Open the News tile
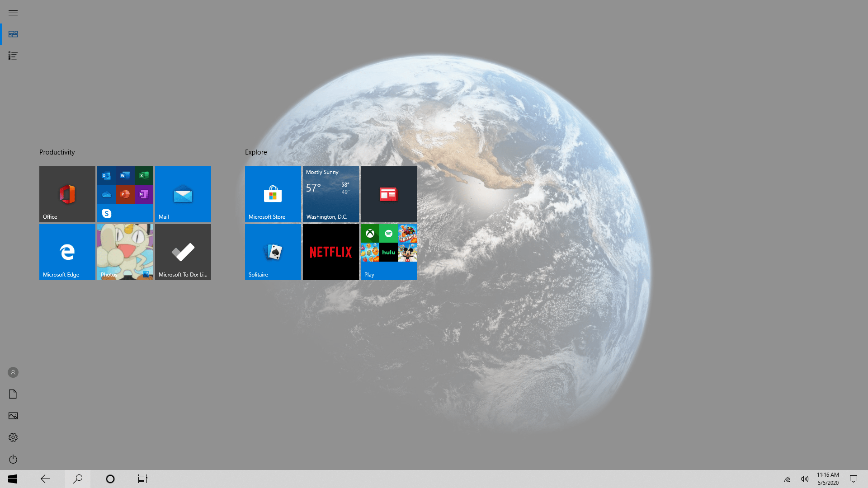Image resolution: width=868 pixels, height=488 pixels. pos(388,194)
